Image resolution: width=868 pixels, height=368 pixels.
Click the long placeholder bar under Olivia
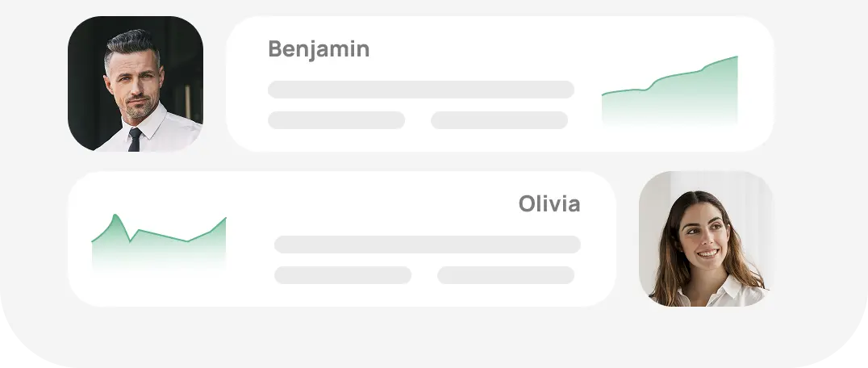427,245
